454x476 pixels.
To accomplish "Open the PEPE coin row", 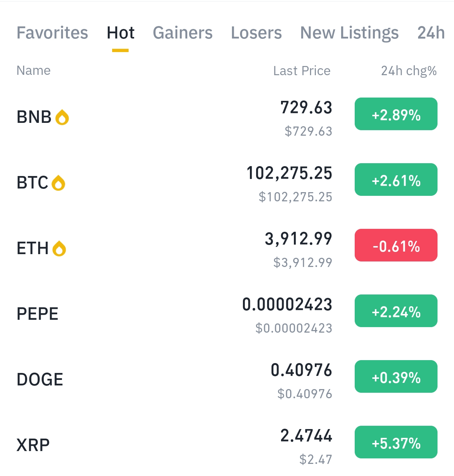I will click(x=38, y=314).
